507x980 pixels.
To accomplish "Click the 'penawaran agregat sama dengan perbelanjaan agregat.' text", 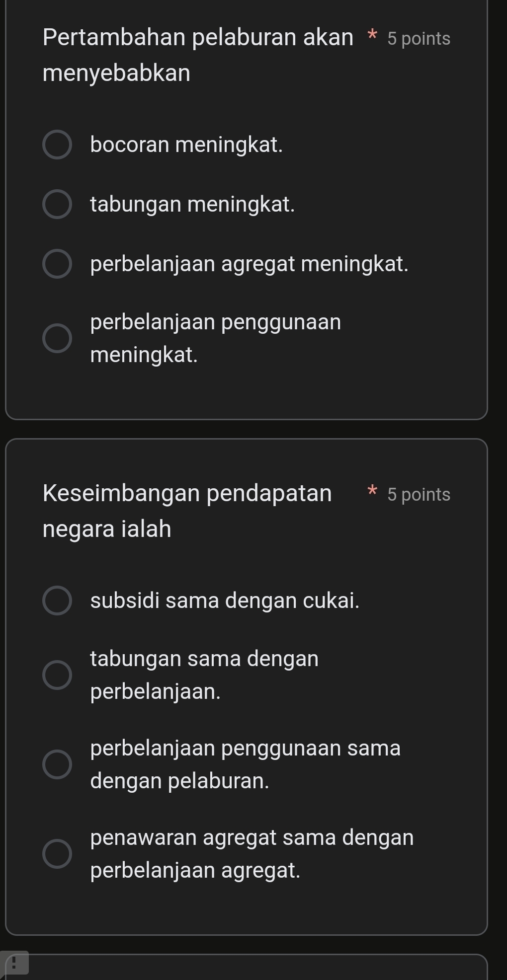I will (252, 854).
